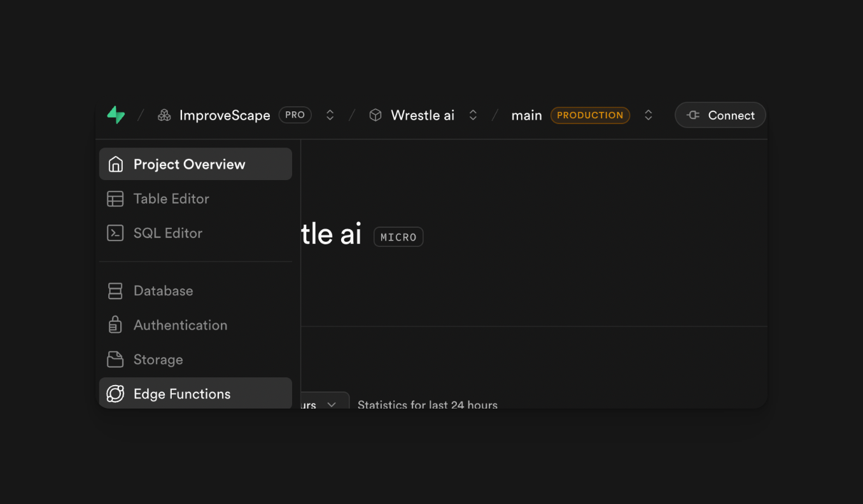Open Edge Functions in the sidebar

195,393
